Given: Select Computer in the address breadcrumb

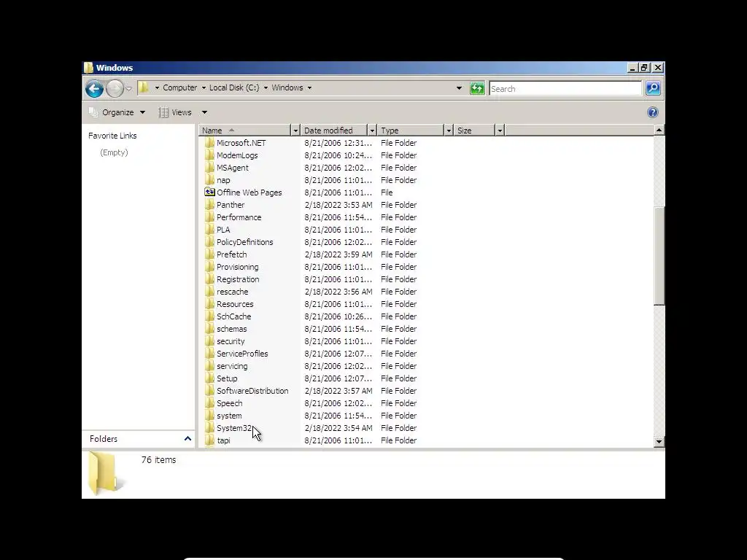Looking at the screenshot, I should 179,87.
